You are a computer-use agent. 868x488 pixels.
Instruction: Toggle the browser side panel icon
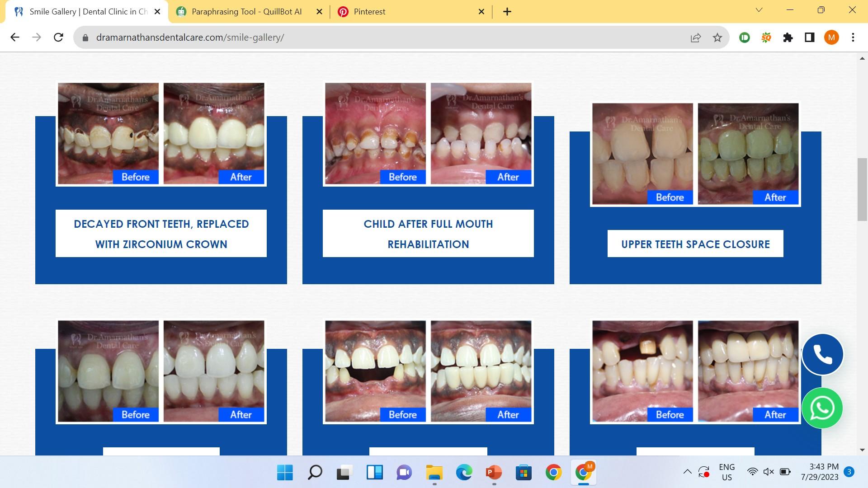810,38
